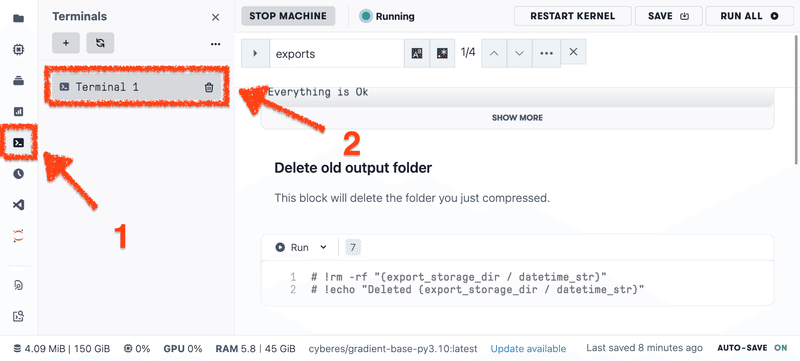The width and height of the screenshot is (800, 361).
Task: Open the file browser folder icon in sidebar
Action: [19, 19]
